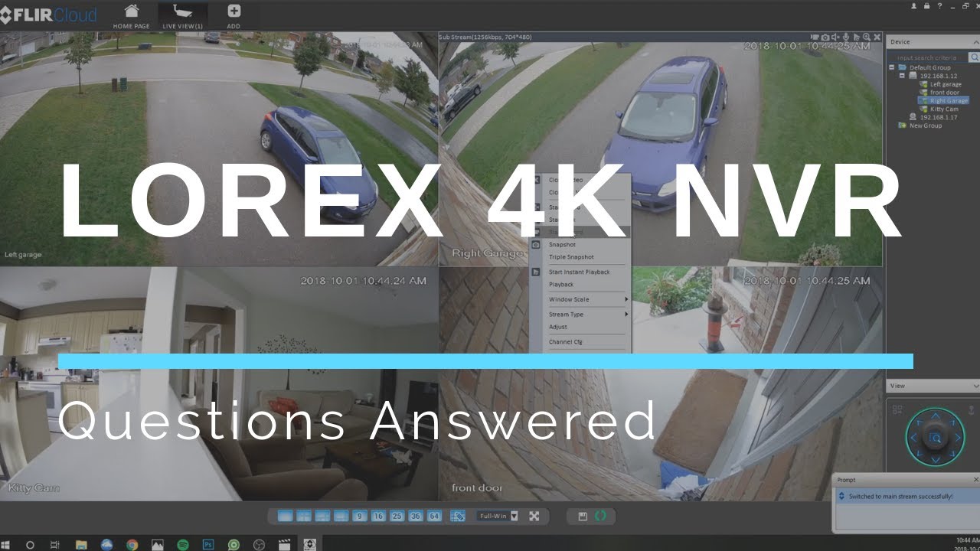Open Spotify from the Windows taskbar
980x551 pixels.
pyautogui.click(x=183, y=545)
